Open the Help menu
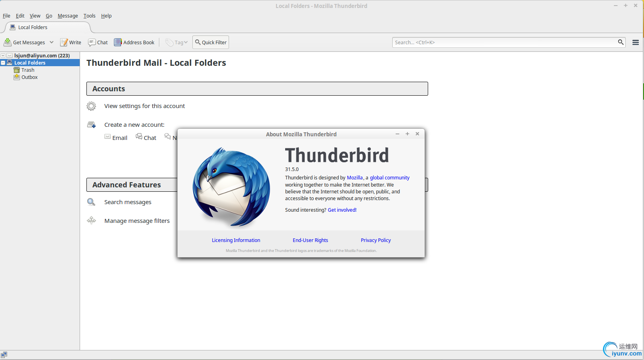The height and width of the screenshot is (360, 644). (x=106, y=16)
